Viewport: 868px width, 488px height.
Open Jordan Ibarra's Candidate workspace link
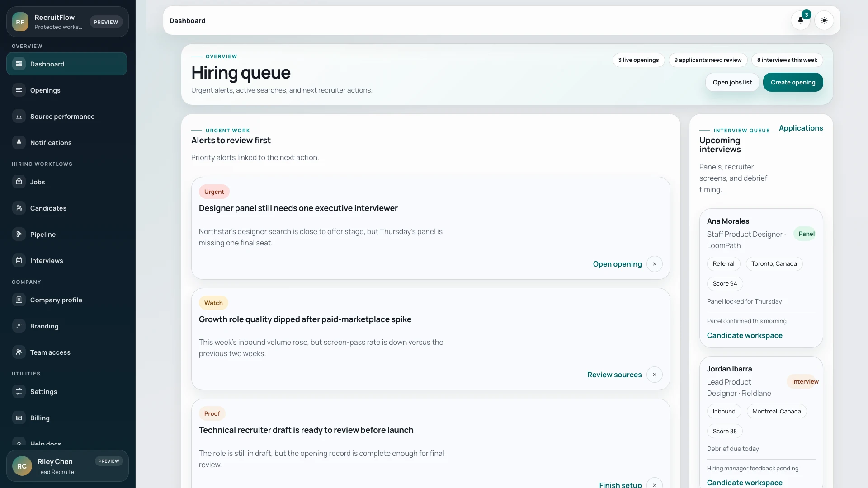tap(745, 483)
